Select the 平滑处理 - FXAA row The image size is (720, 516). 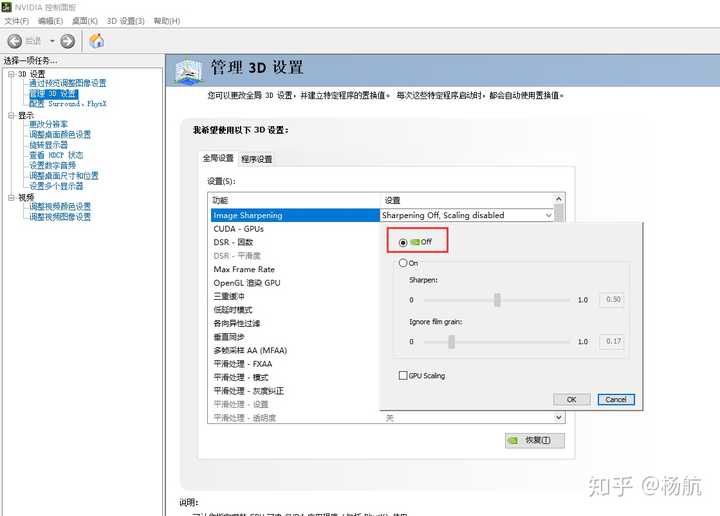[x=295, y=364]
